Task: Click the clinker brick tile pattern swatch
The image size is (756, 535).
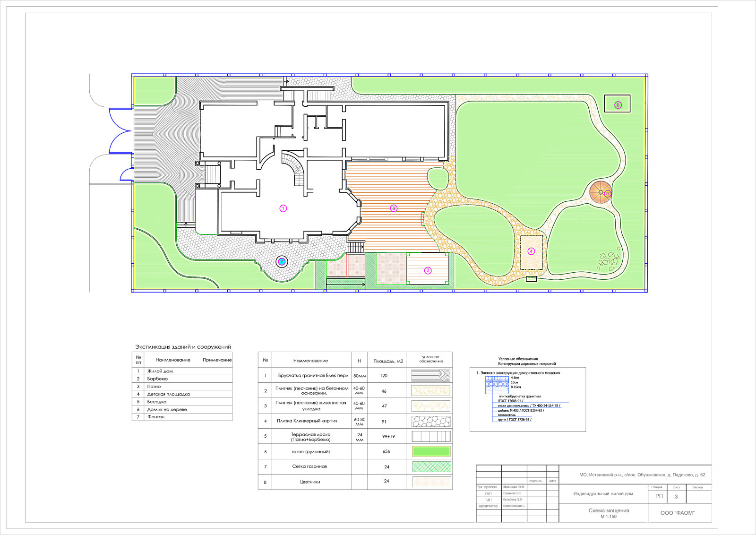Action: tap(431, 421)
